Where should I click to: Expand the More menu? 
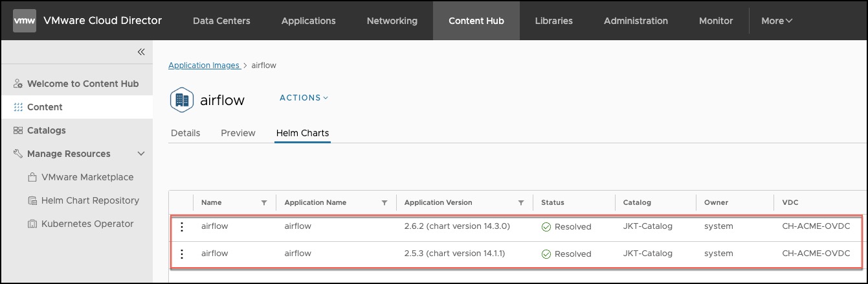pos(776,21)
